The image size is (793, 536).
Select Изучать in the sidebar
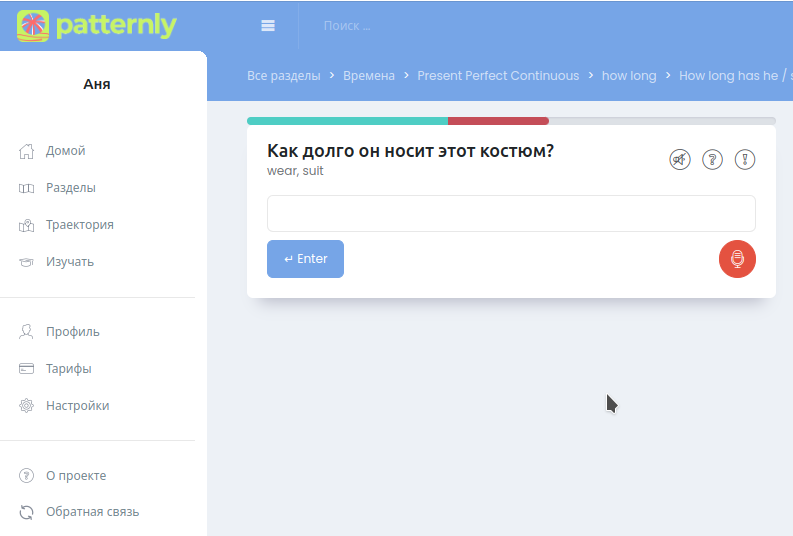69,262
